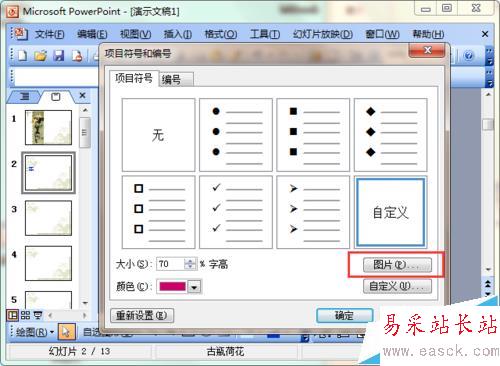Decrease bullet size with down spinner
500x366 pixels.
(x=190, y=267)
